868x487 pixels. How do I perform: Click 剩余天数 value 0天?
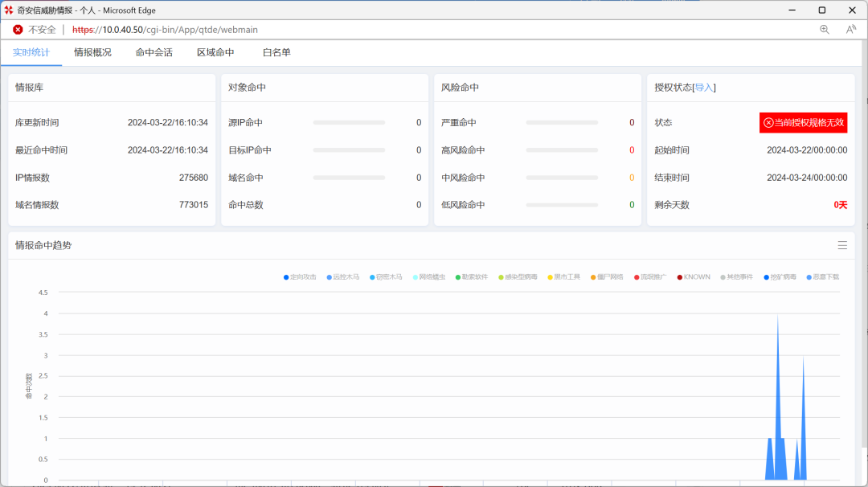[841, 205]
